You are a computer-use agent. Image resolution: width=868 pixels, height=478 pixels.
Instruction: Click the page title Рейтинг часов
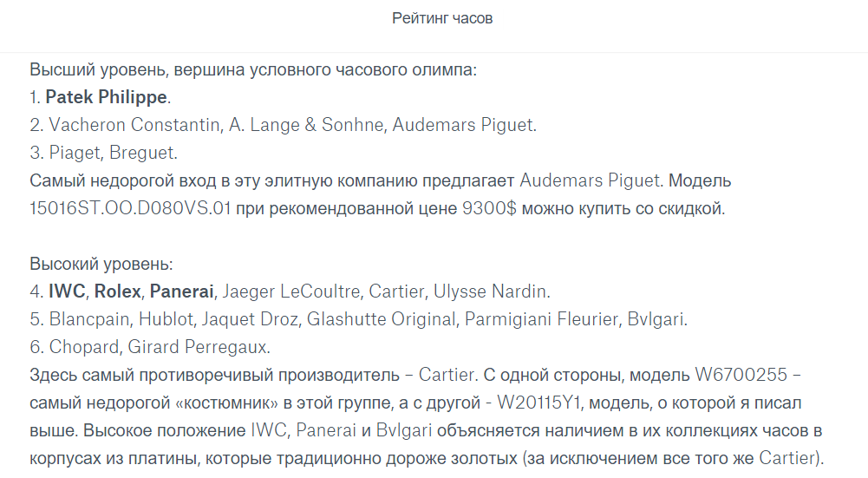coord(442,18)
